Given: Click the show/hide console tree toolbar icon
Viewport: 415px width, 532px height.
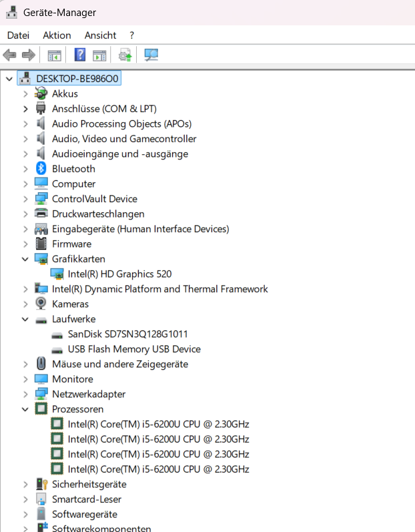Looking at the screenshot, I should pos(55,55).
